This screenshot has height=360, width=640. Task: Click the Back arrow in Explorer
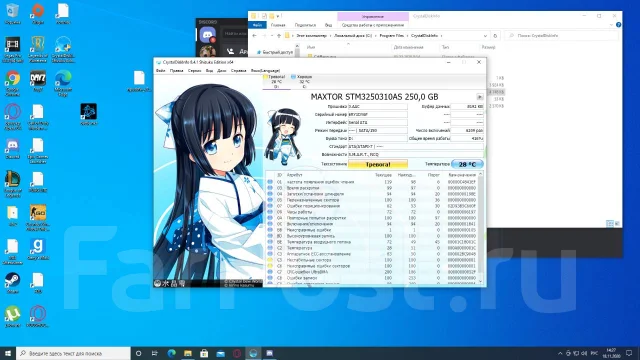pyautogui.click(x=255, y=36)
